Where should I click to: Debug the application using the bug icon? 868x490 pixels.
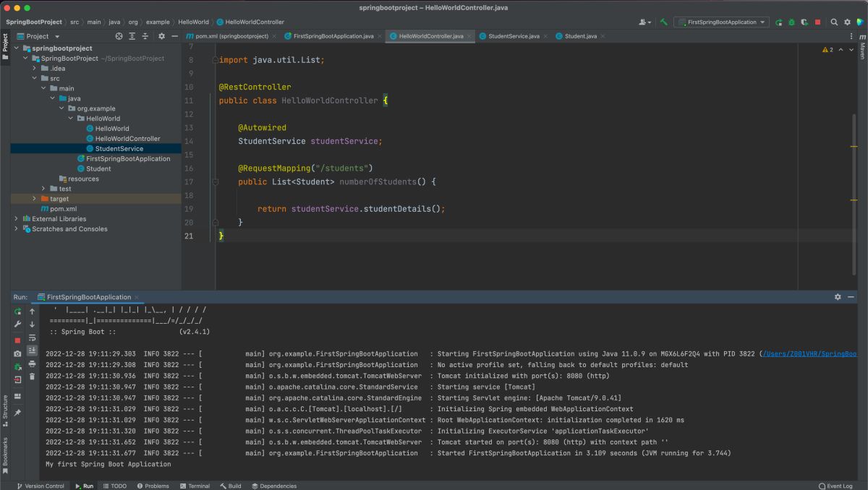[791, 22]
